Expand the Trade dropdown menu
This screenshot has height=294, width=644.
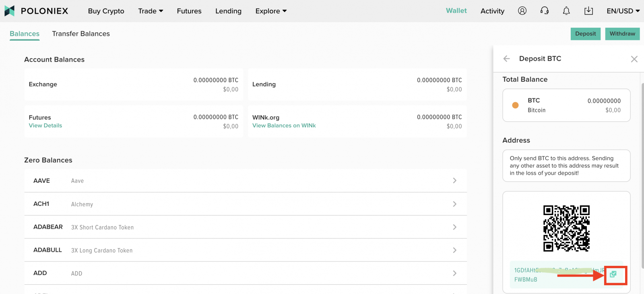(151, 11)
